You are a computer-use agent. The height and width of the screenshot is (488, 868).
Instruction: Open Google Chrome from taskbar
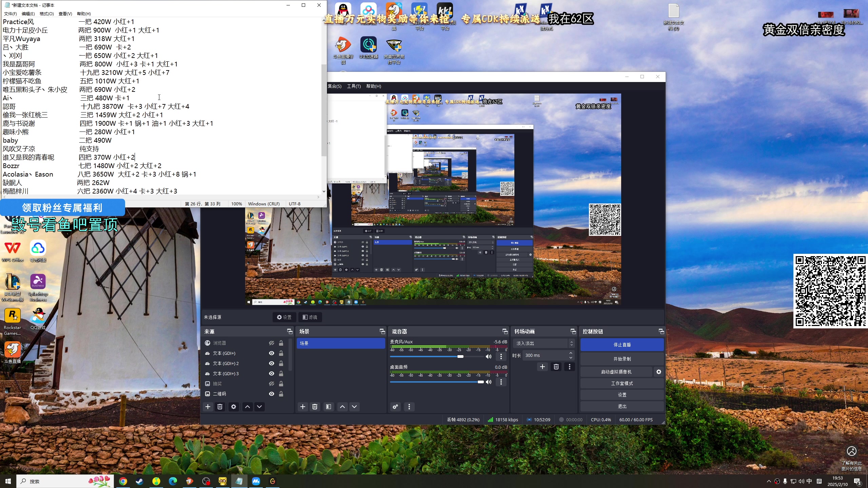coord(123,481)
